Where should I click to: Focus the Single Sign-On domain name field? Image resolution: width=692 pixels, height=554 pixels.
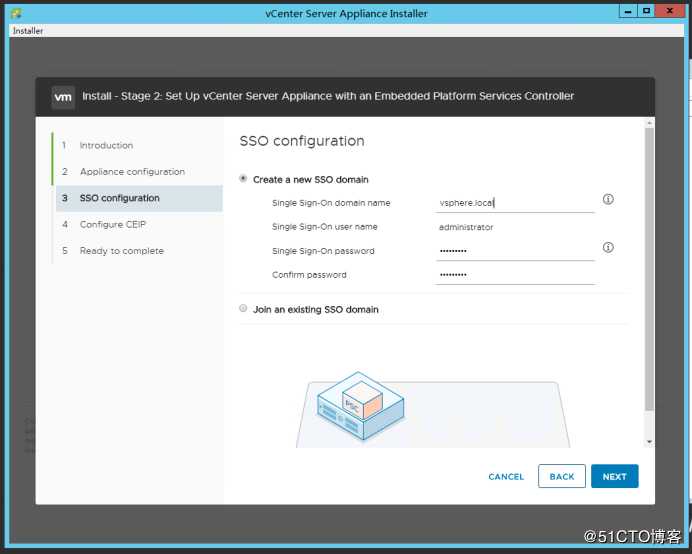click(x=515, y=203)
